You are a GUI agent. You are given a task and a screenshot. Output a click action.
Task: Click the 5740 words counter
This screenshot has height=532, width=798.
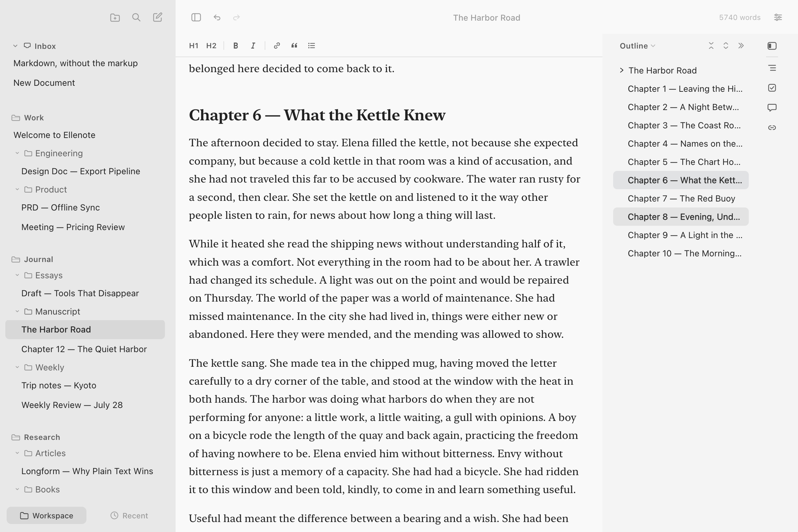tap(739, 17)
